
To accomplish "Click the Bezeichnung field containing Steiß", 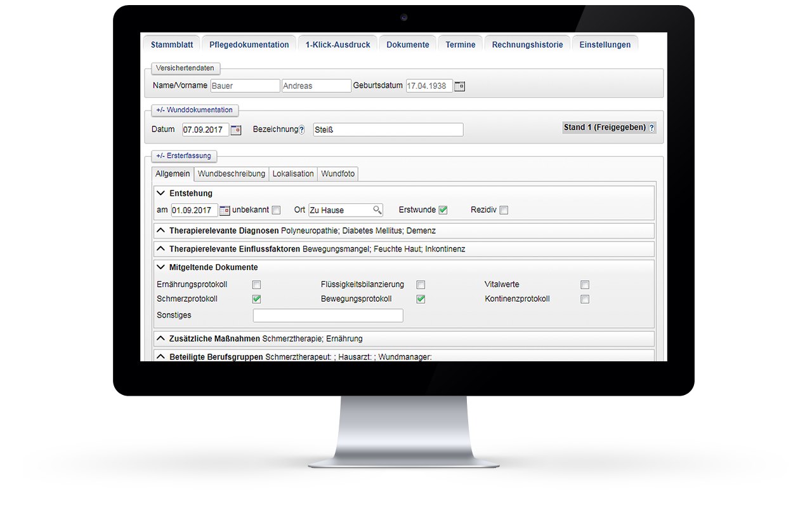I will pos(387,129).
